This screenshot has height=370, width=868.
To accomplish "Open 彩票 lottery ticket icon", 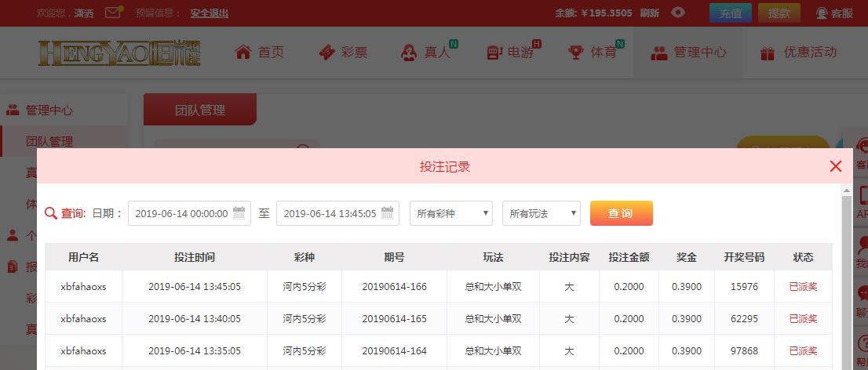I will (x=327, y=53).
